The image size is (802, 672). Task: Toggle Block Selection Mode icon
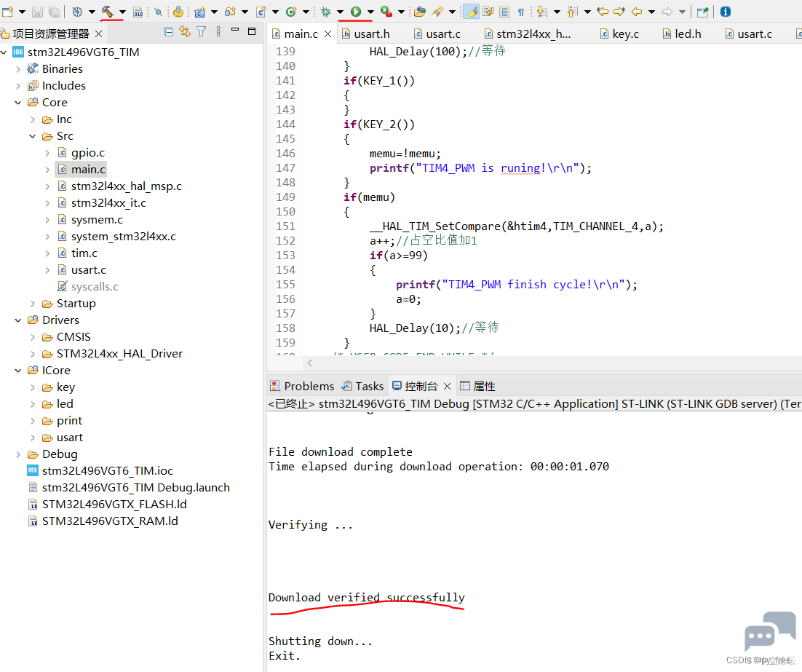[x=504, y=11]
